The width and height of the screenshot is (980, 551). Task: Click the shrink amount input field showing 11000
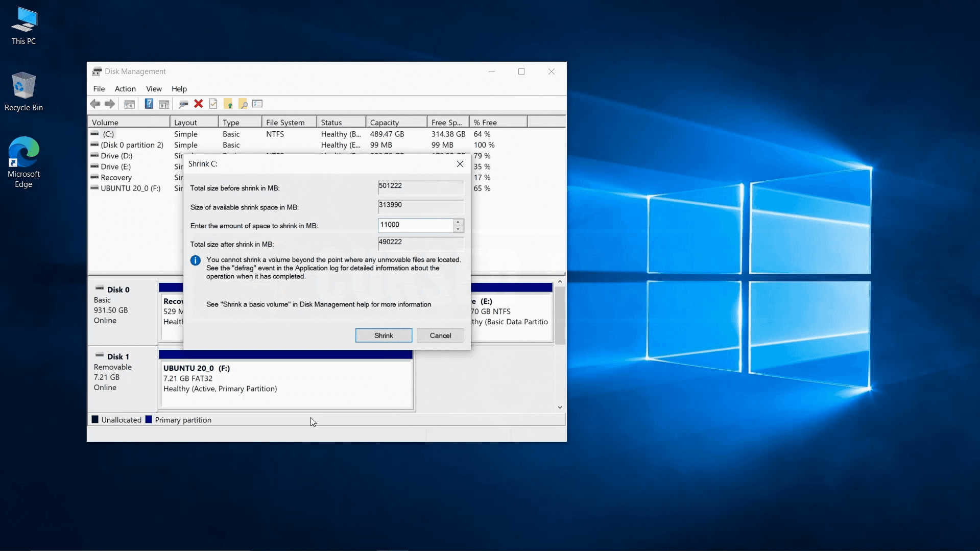coord(415,225)
